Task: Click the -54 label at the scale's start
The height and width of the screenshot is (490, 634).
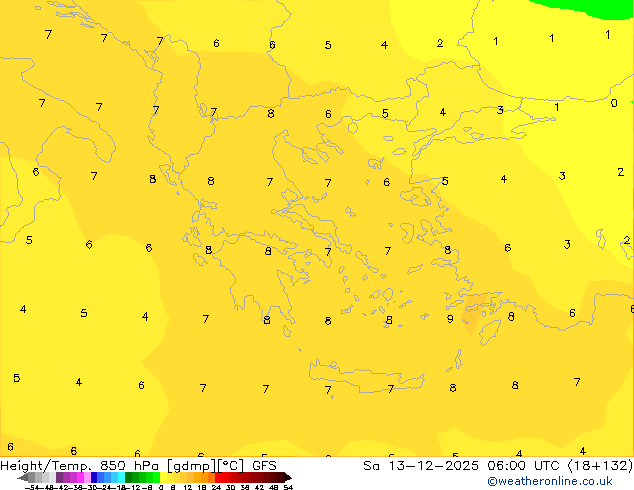Action: point(32,487)
